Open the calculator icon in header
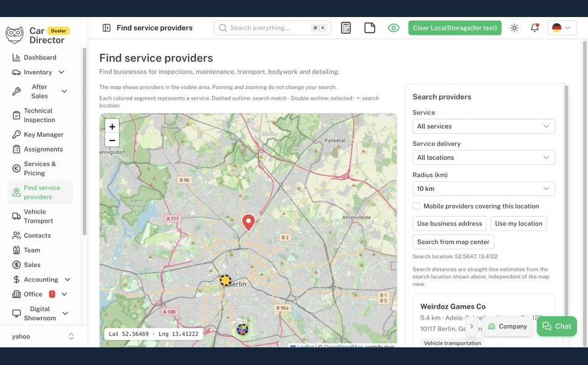This screenshot has height=365, width=588. pos(346,28)
